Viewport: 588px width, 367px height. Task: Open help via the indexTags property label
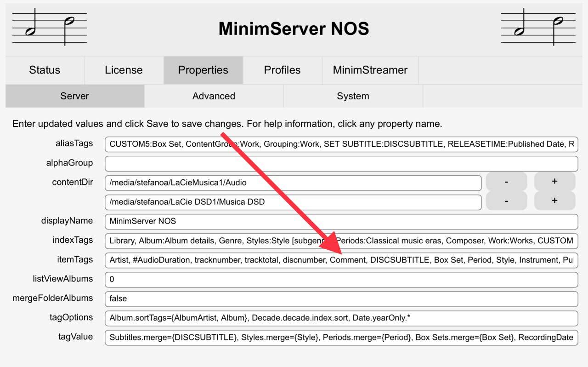click(73, 240)
